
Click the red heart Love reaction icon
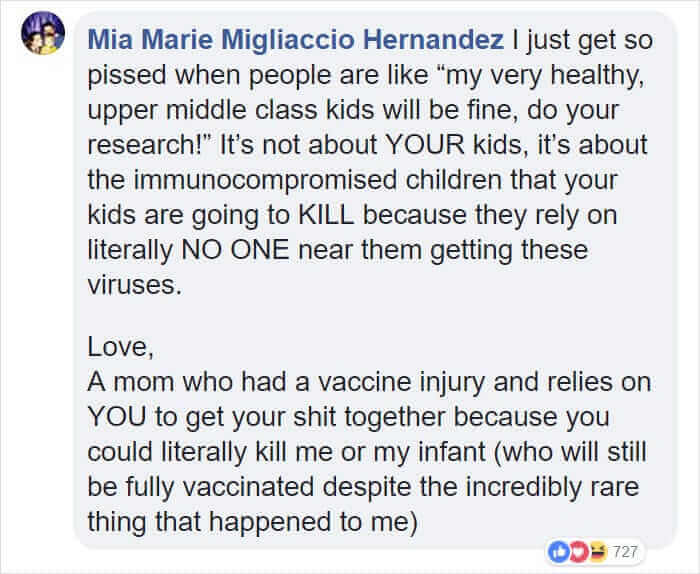coord(578,552)
